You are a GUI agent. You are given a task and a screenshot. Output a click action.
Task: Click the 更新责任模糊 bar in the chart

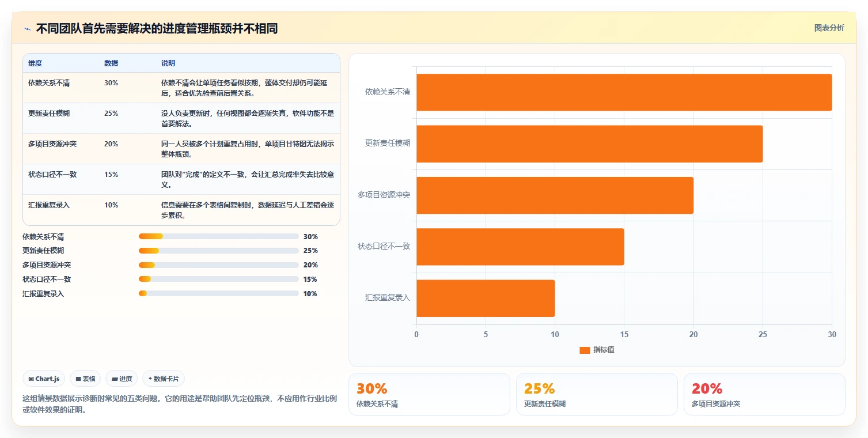[589, 144]
